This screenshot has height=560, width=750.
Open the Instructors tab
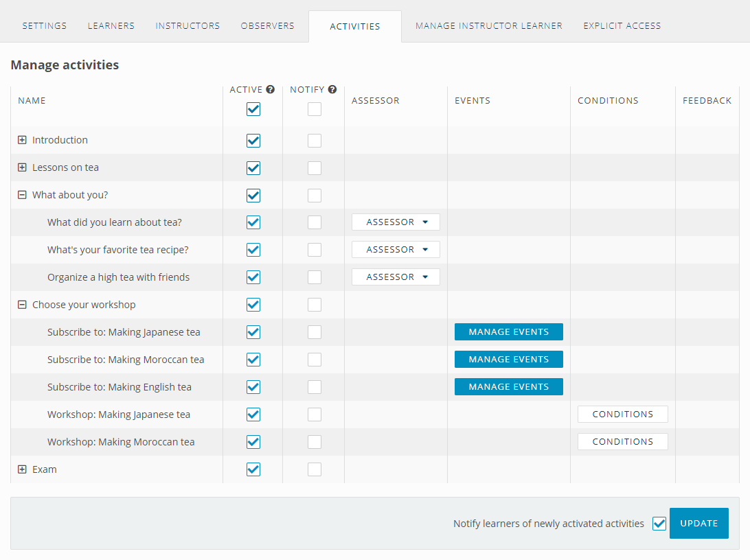tap(187, 26)
